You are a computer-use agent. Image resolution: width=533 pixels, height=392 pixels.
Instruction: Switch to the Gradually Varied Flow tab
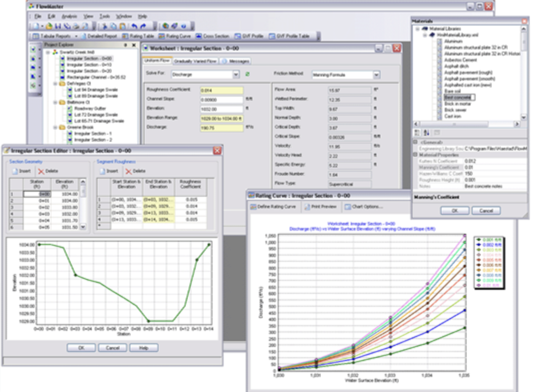point(195,61)
